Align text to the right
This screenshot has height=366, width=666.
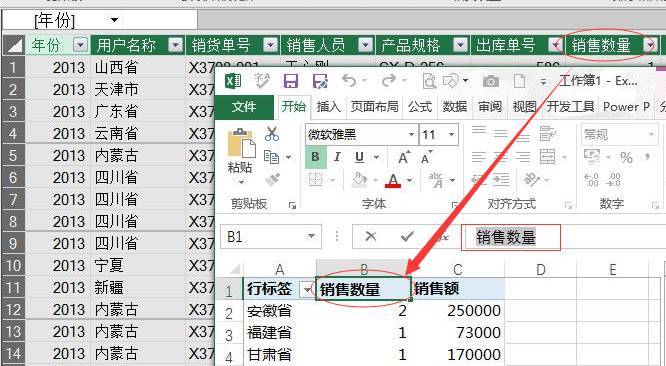(x=523, y=158)
